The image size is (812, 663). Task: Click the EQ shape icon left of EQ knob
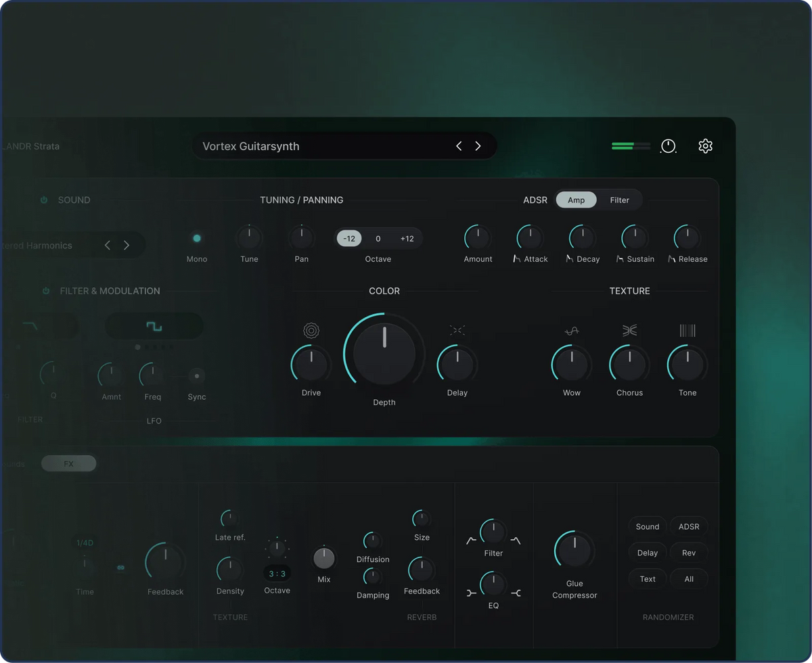472,593
